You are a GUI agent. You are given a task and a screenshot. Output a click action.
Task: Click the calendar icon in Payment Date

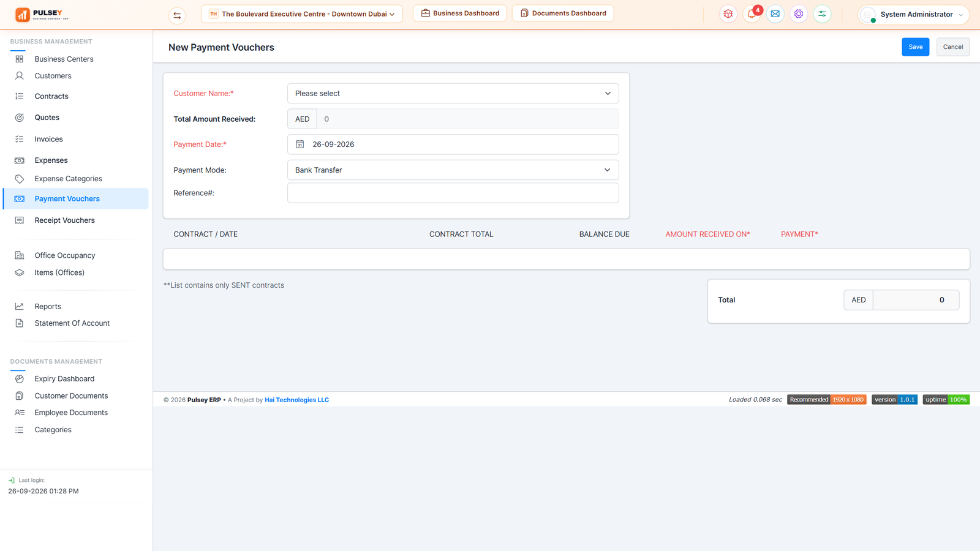tap(300, 144)
